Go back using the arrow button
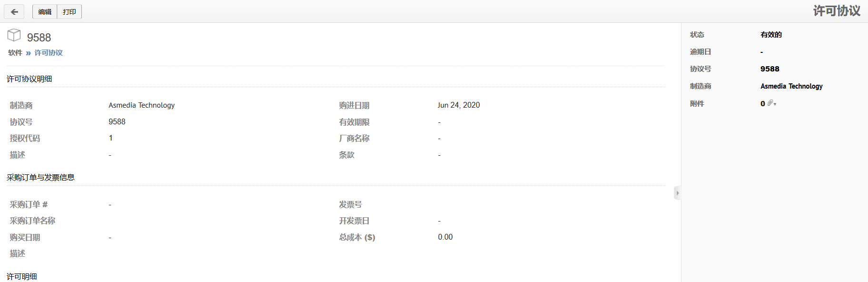The image size is (868, 282). point(14,12)
